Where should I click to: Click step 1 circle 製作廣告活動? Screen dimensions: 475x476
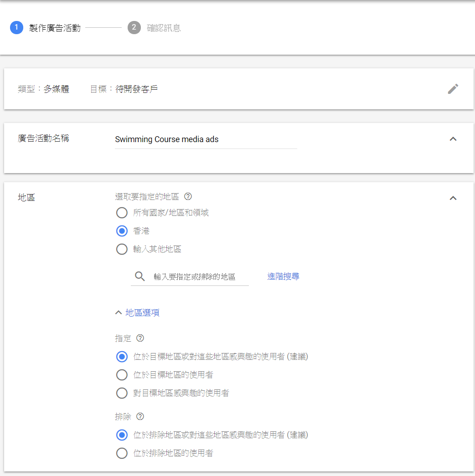pyautogui.click(x=16, y=28)
